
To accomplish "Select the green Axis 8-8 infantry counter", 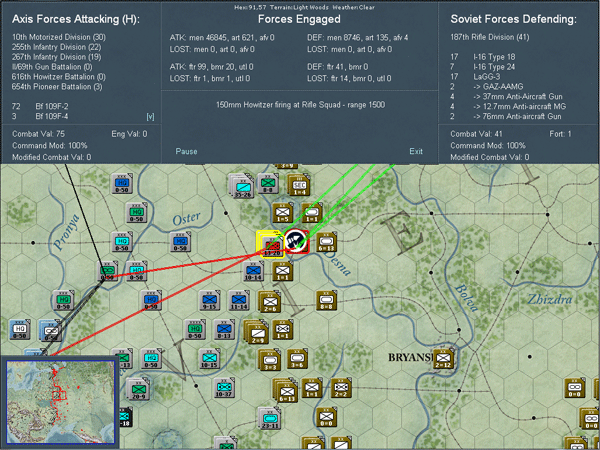I will [x=267, y=184].
